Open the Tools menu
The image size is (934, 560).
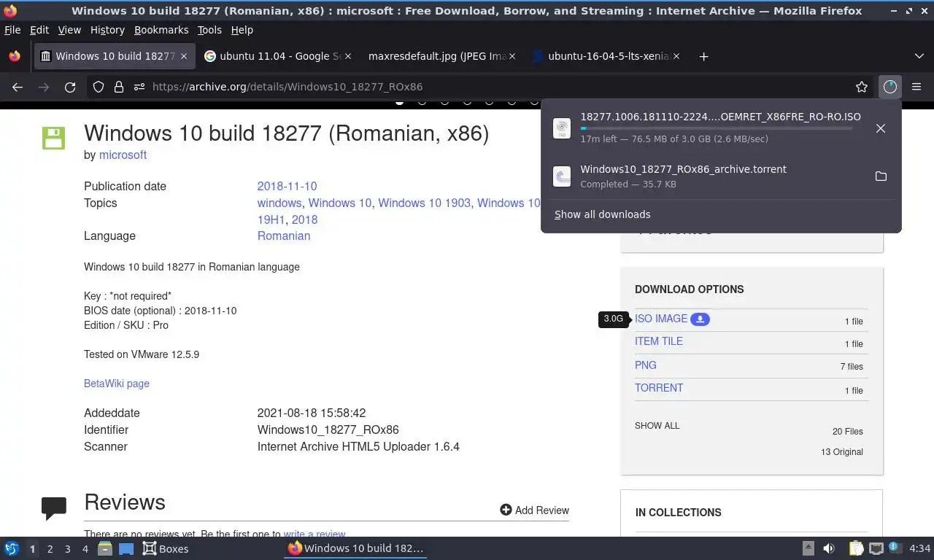[209, 30]
